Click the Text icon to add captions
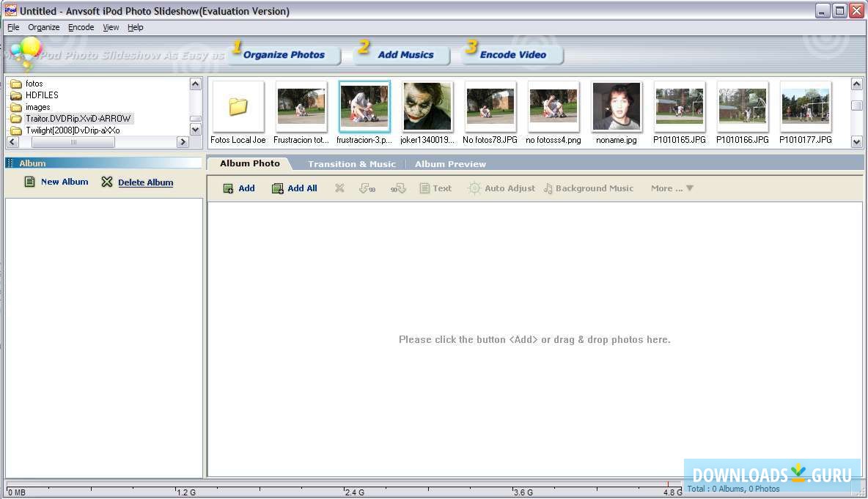Viewport: 868px width, 499px height. (x=435, y=188)
